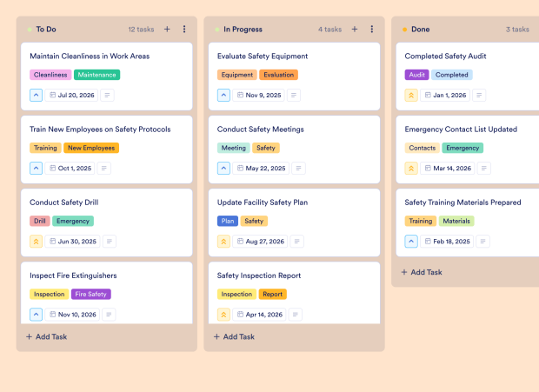
Task: Click plus icon in In Progress header
Action: pos(355,29)
